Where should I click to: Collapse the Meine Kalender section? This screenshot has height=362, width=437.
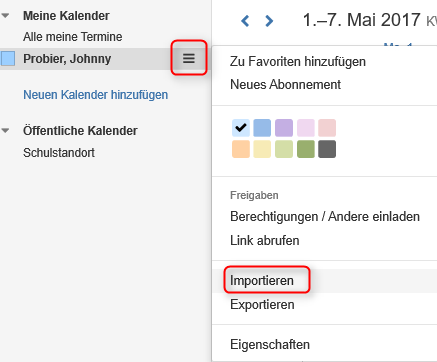[x=5, y=16]
